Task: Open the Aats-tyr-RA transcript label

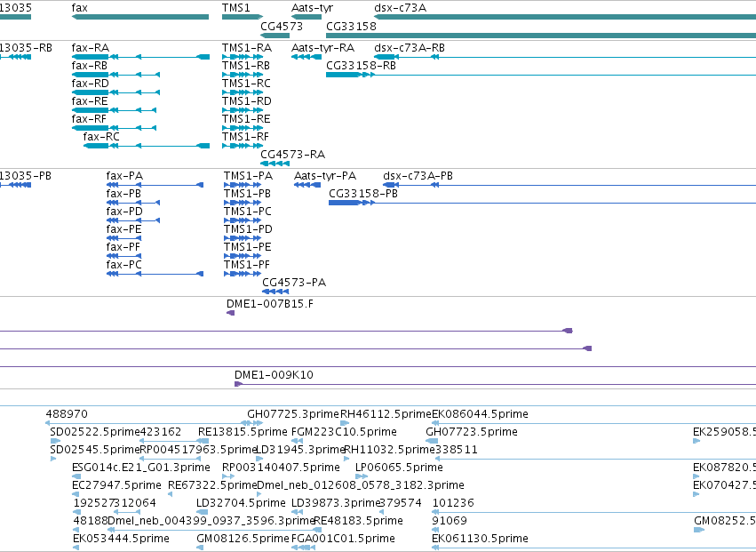Action: [x=323, y=48]
